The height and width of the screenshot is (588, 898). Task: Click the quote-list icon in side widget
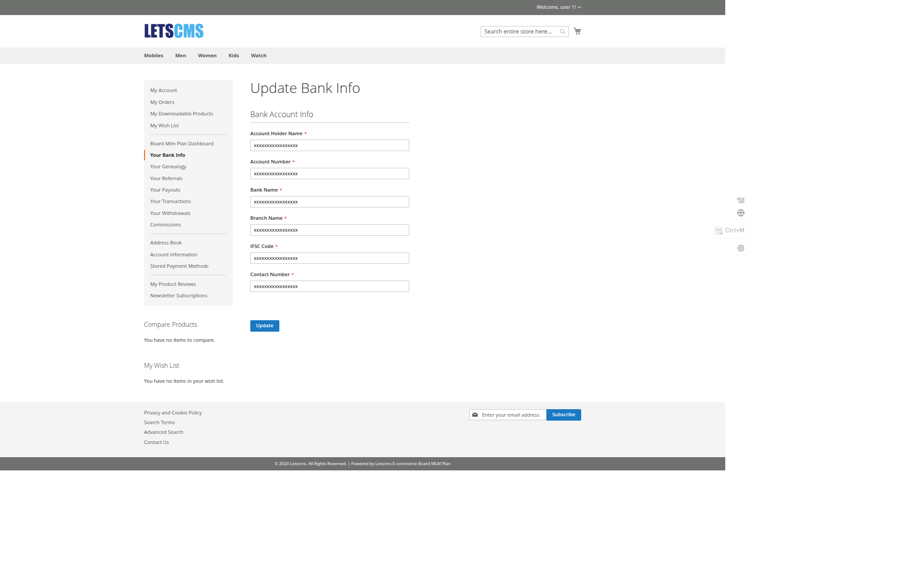click(x=741, y=200)
